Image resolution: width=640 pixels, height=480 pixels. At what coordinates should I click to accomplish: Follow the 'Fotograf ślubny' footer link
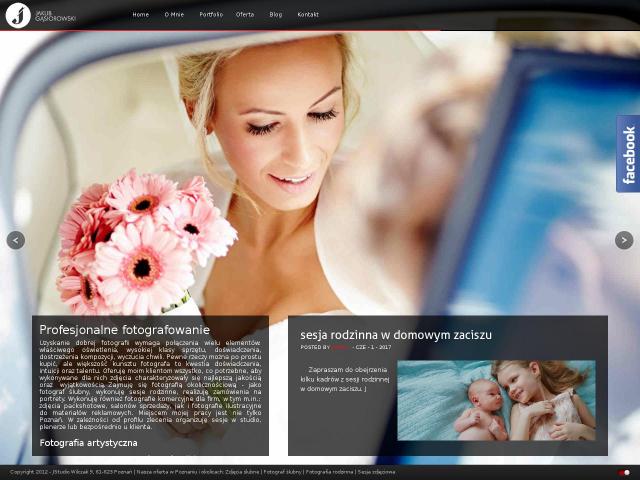point(282,472)
